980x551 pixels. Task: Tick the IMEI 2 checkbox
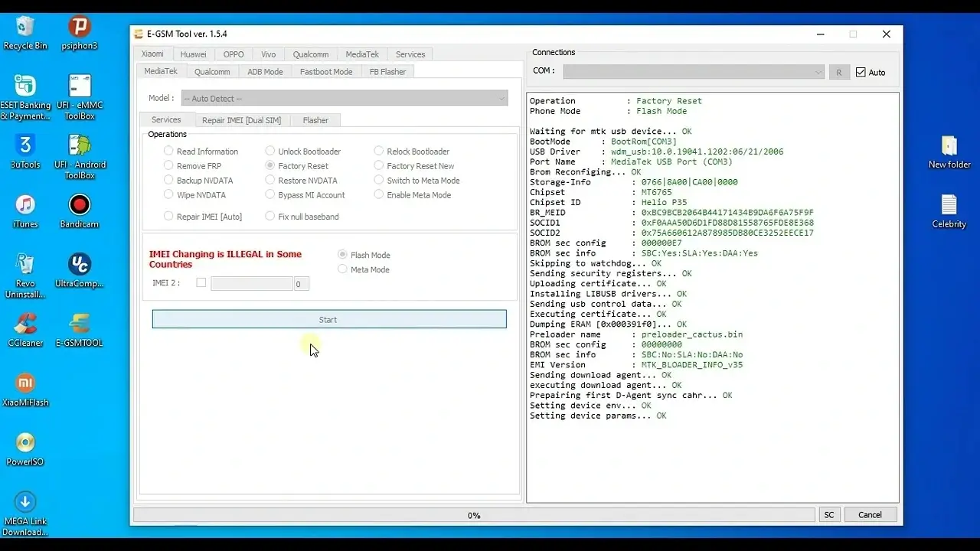tap(201, 282)
